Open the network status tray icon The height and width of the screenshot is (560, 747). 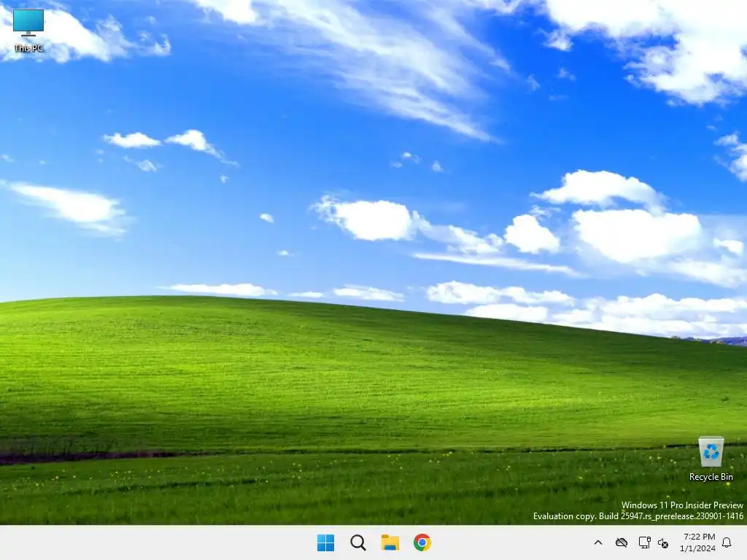click(644, 542)
